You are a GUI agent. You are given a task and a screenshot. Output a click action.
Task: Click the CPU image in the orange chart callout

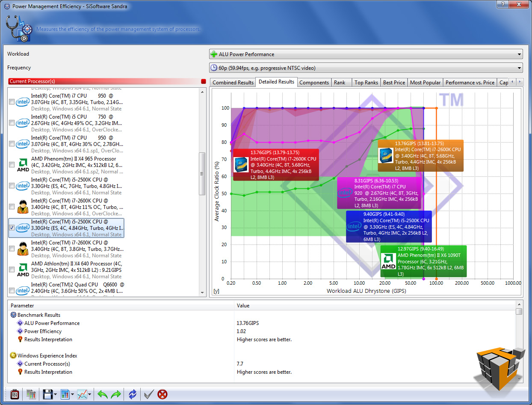click(385, 156)
